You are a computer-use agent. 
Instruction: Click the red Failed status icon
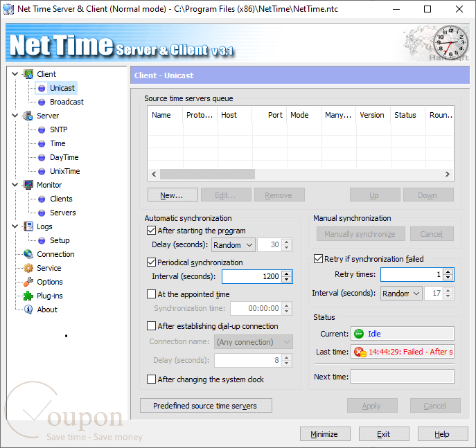coord(360,352)
